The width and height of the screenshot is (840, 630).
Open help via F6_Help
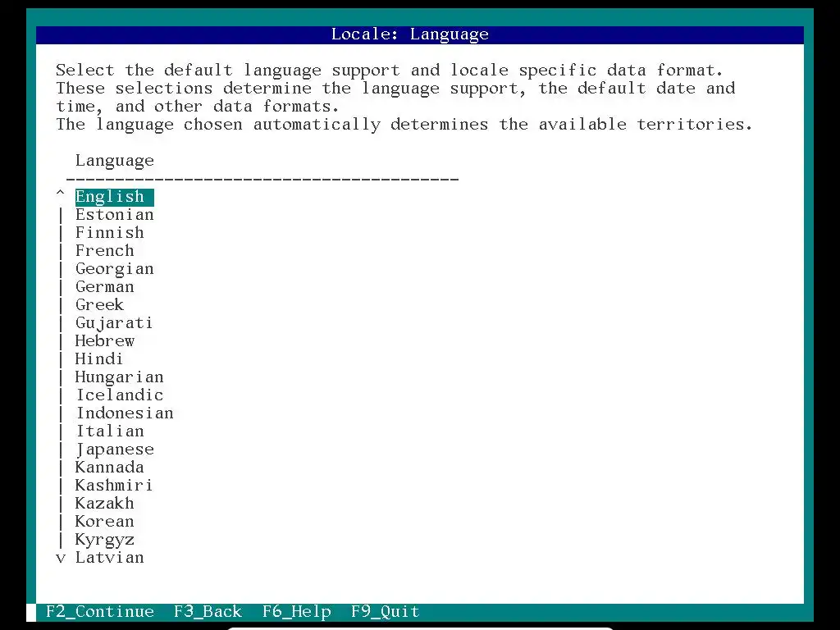(297, 612)
